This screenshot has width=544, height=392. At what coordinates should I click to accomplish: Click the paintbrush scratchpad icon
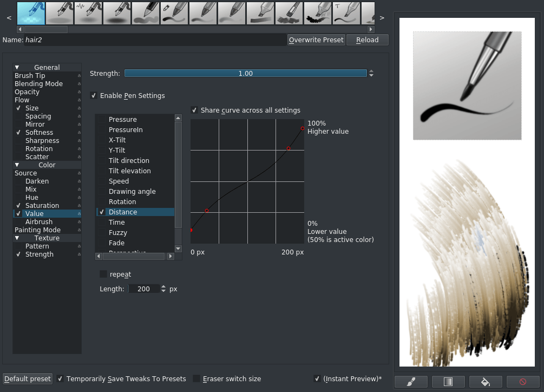tap(411, 382)
